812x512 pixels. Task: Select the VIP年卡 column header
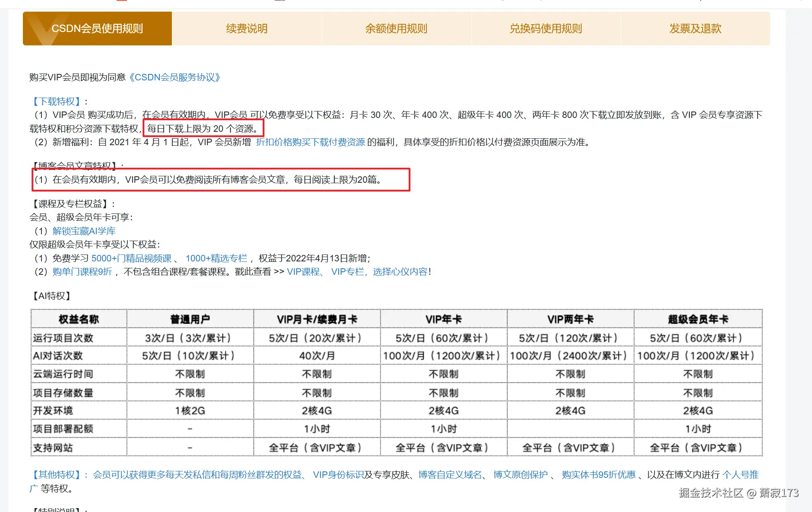pos(444,319)
